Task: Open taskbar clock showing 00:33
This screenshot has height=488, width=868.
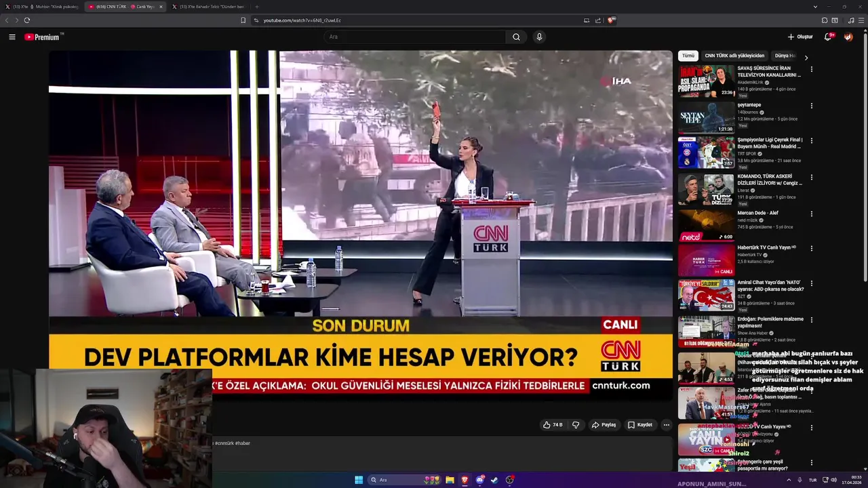Action: 852,480
